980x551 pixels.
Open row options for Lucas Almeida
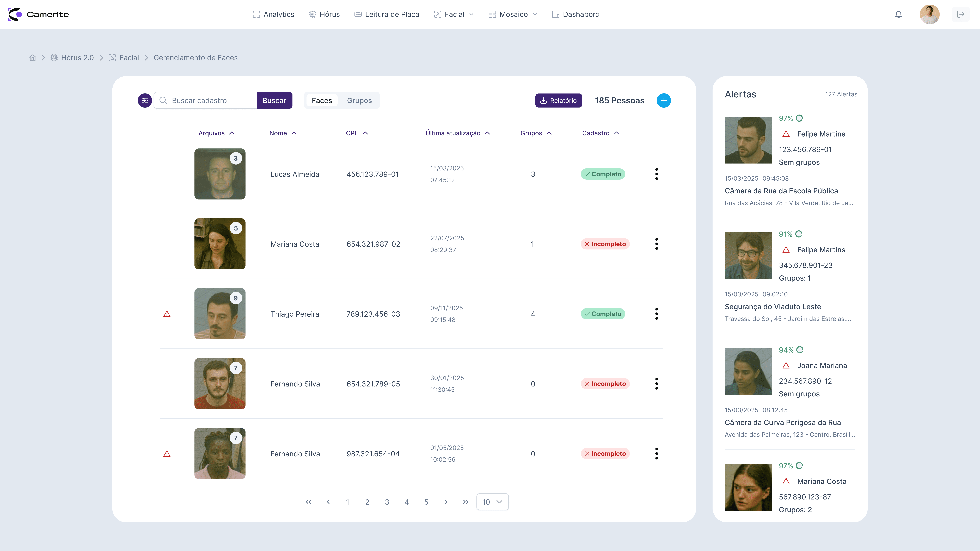pos(657,174)
